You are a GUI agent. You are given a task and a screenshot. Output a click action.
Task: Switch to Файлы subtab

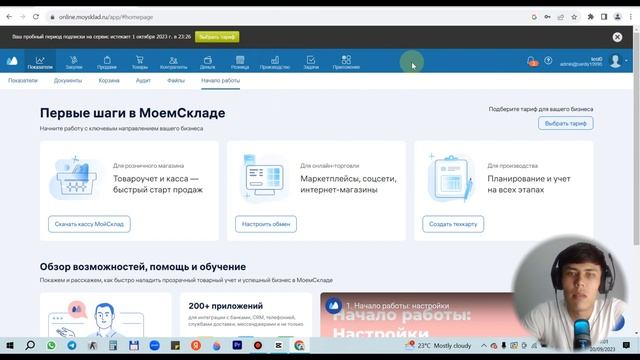point(176,80)
